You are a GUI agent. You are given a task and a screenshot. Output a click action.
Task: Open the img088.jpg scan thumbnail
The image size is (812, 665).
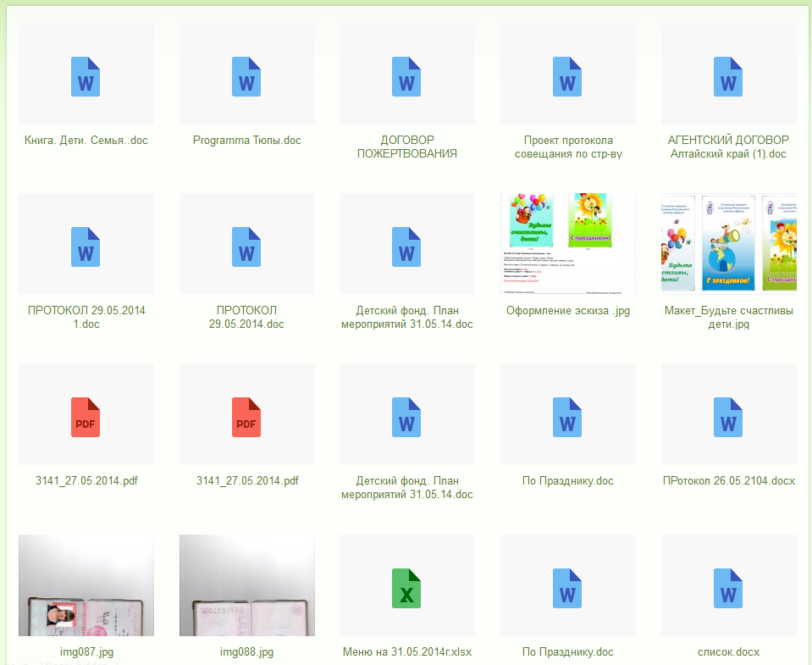(x=247, y=585)
